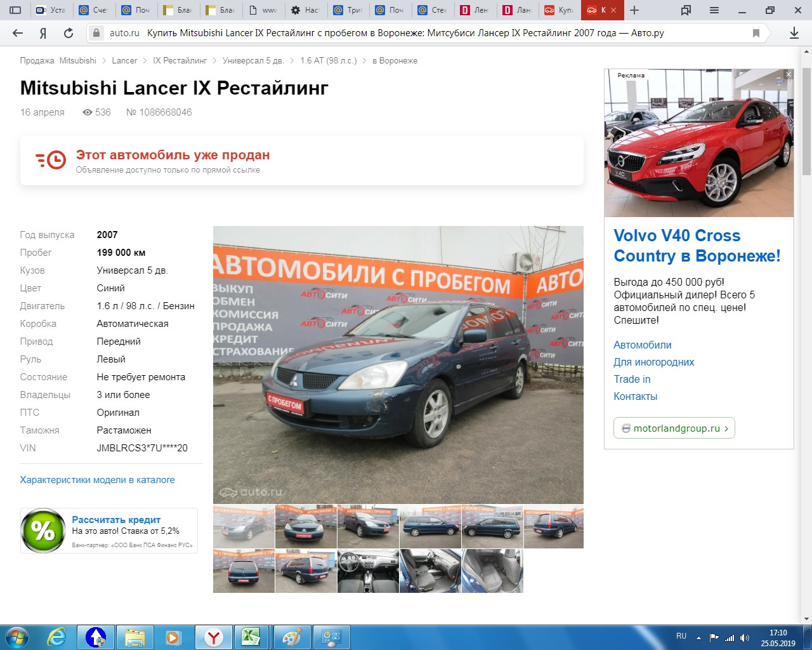
Task: Switch to the 'Счет' tab
Action: pyautogui.click(x=93, y=10)
